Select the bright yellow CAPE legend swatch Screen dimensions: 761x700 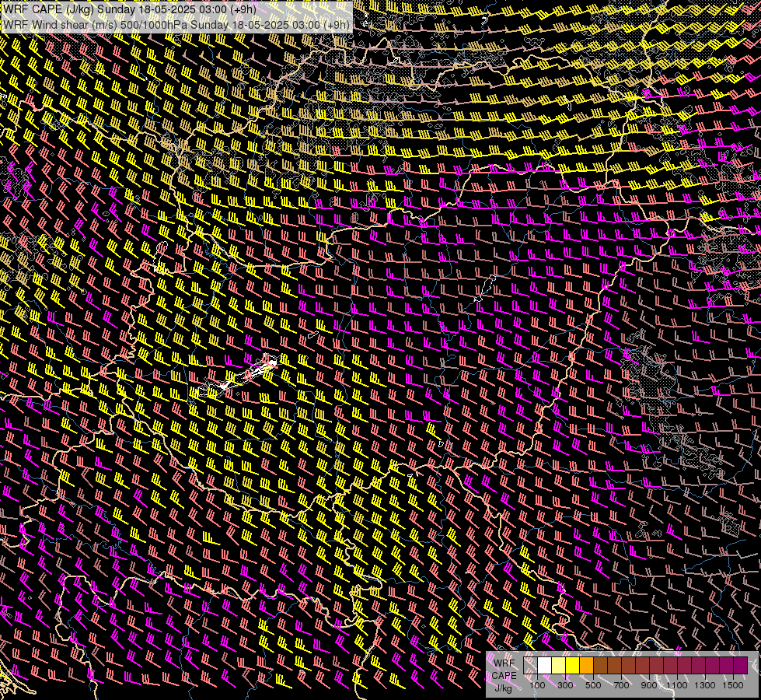[x=573, y=665]
